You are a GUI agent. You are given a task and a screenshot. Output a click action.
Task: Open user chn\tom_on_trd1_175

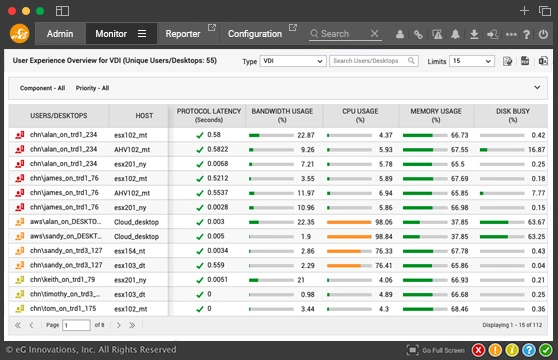(63, 308)
